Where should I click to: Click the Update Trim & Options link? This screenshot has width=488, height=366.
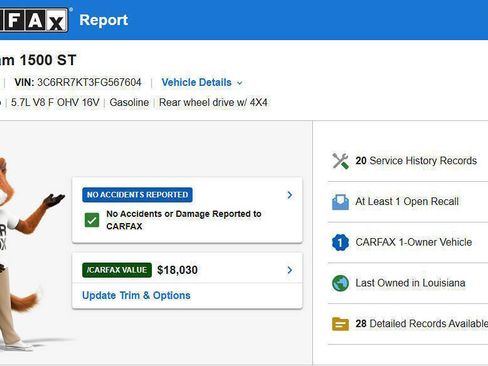click(136, 295)
